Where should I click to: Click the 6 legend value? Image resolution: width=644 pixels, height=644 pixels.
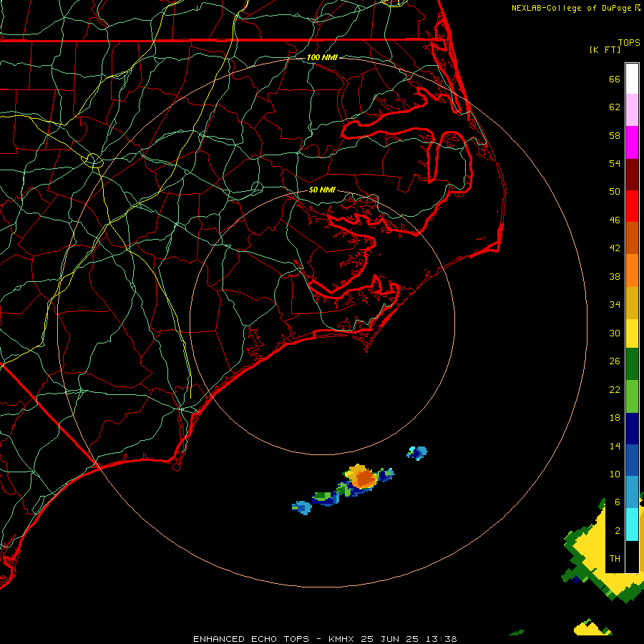pyautogui.click(x=618, y=502)
